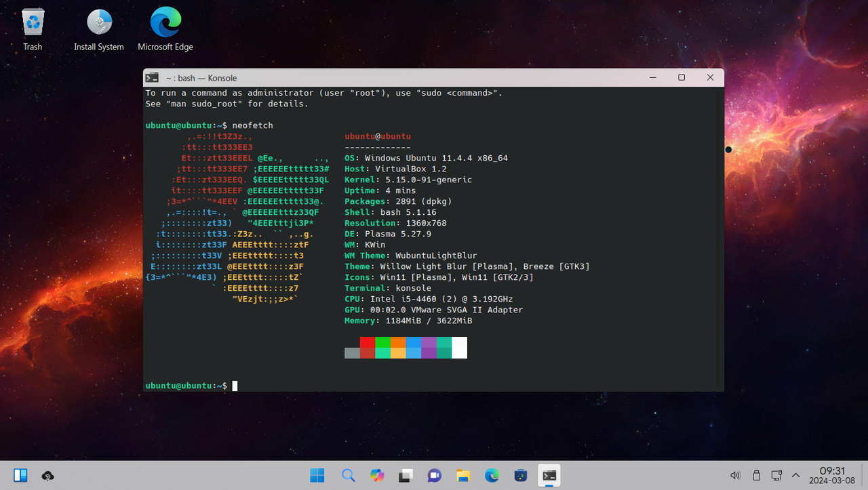Click the WM Theme 'WubuntuLightBlur' line
The height and width of the screenshot is (490, 868).
click(x=411, y=256)
